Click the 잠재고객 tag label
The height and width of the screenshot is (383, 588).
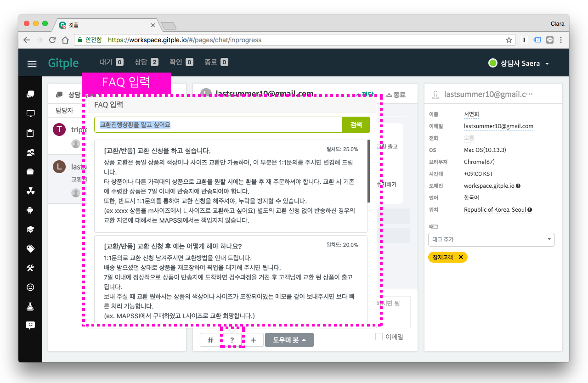click(442, 257)
